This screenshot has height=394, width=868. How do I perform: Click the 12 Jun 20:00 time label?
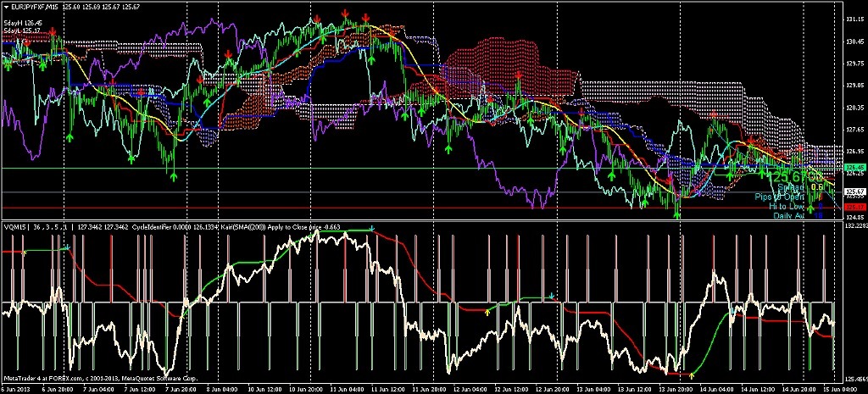tap(553, 390)
